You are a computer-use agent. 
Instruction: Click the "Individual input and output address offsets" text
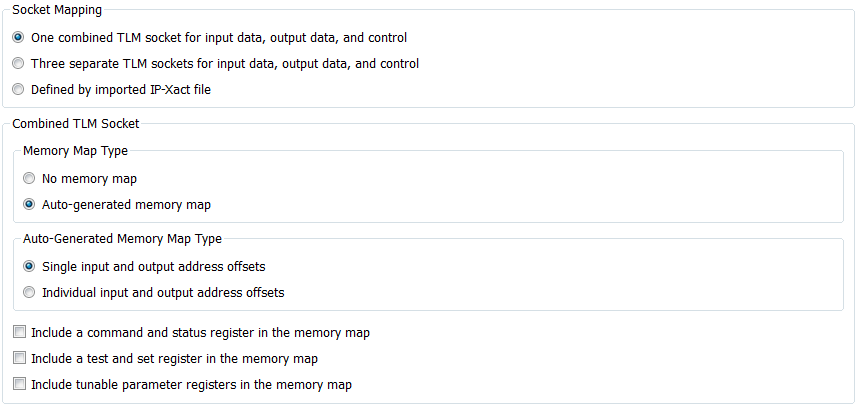(163, 293)
